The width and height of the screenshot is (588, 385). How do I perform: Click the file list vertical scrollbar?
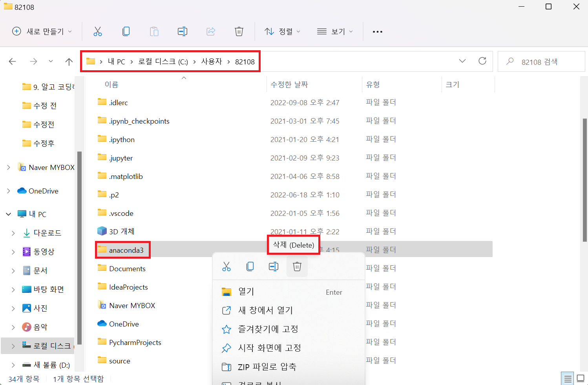pos(584,180)
